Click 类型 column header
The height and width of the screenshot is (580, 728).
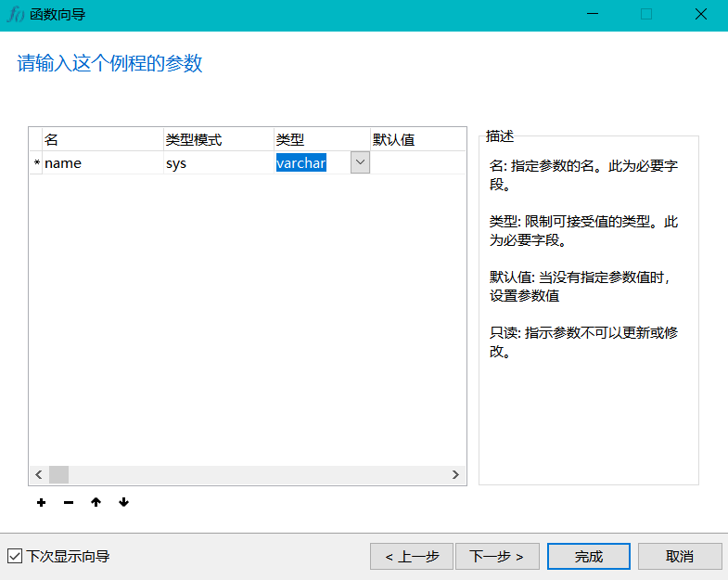coord(322,139)
